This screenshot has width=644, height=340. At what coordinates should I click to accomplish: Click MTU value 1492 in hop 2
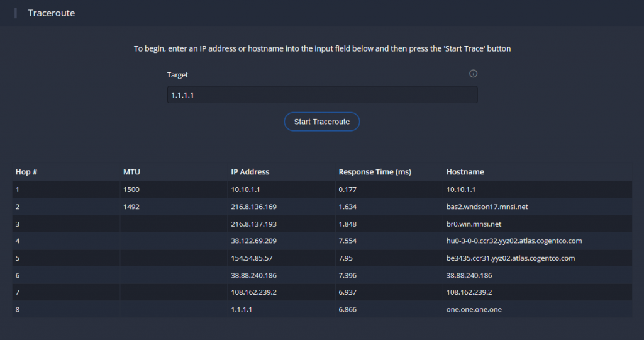[x=131, y=207]
